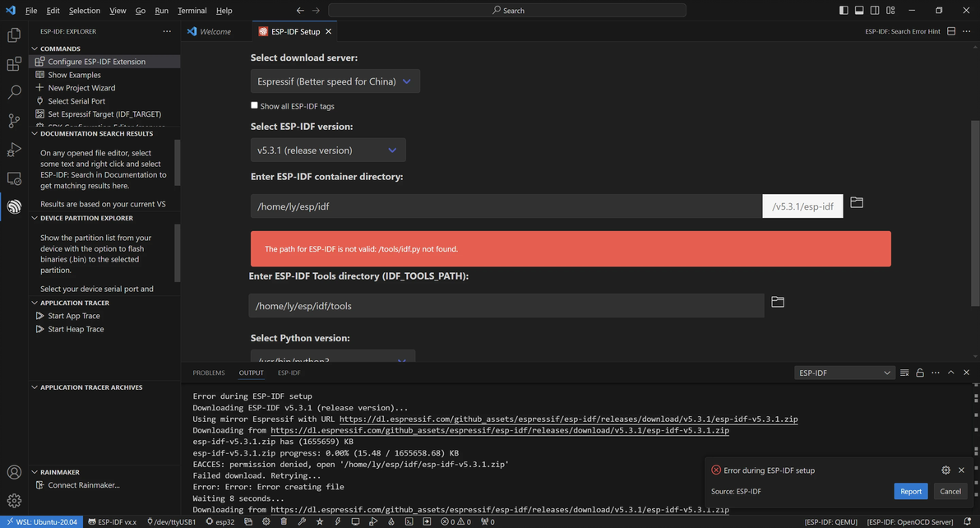This screenshot has width=980, height=528.
Task: Click the Manage gear icon in activity bar
Action: (x=14, y=501)
